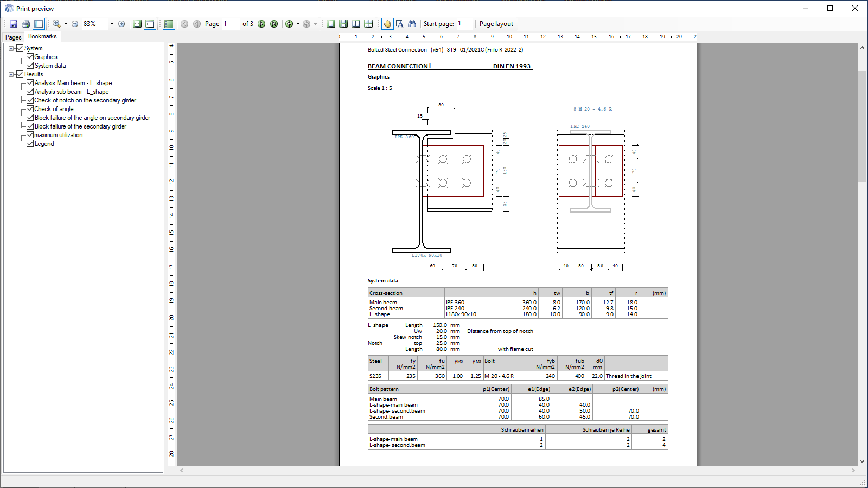
Task: Open the zoom tool dropdown arrow
Action: 66,24
